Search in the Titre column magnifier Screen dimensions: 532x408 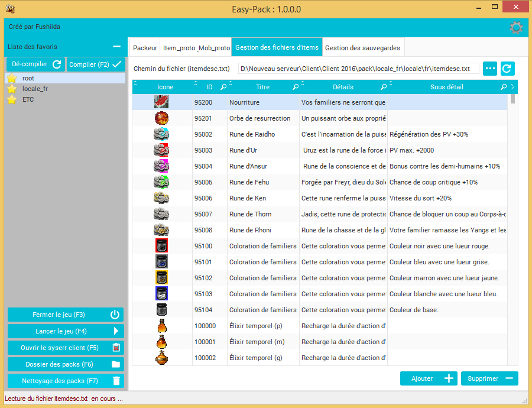pos(296,88)
